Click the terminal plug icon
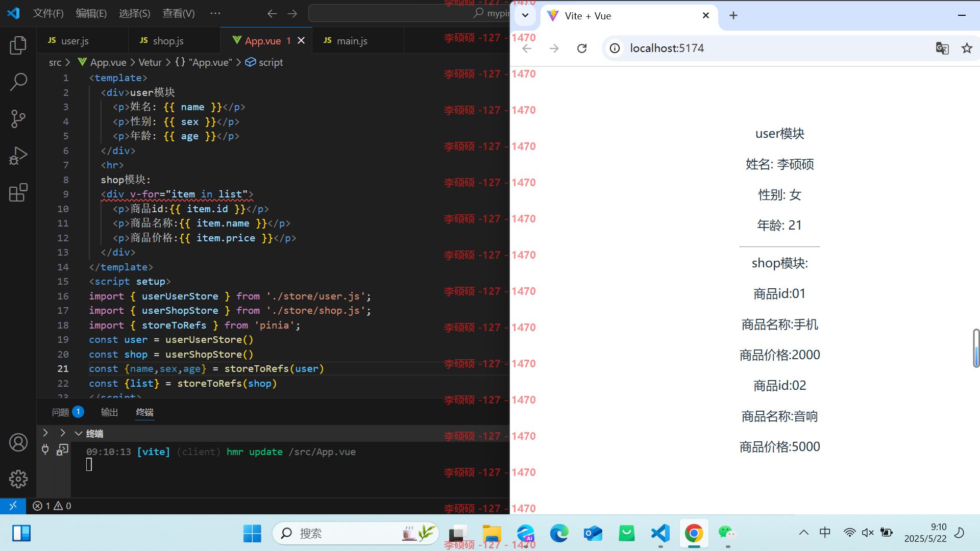This screenshot has width=980, height=551. click(45, 449)
